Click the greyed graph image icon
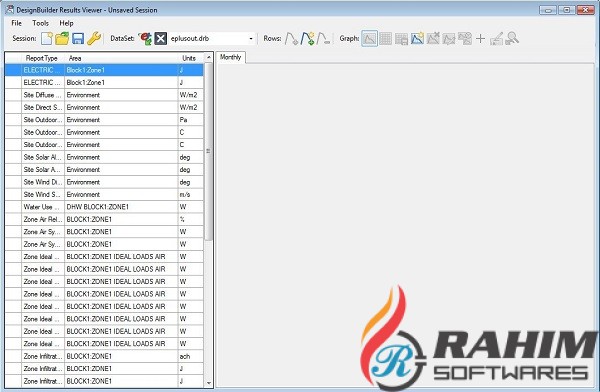Image resolution: width=600 pixels, height=392 pixels. point(449,39)
